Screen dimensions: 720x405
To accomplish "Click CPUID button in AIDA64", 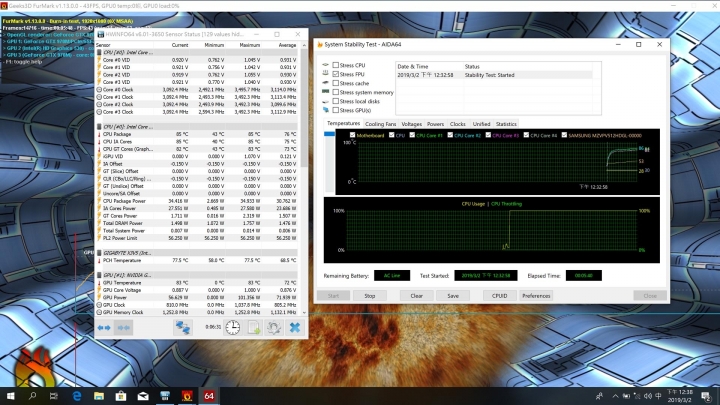I will click(x=500, y=296).
